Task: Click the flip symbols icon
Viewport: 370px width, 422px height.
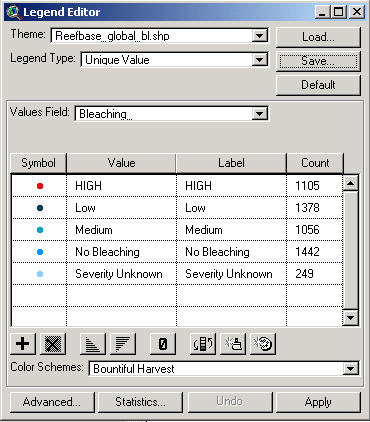Action: (203, 344)
